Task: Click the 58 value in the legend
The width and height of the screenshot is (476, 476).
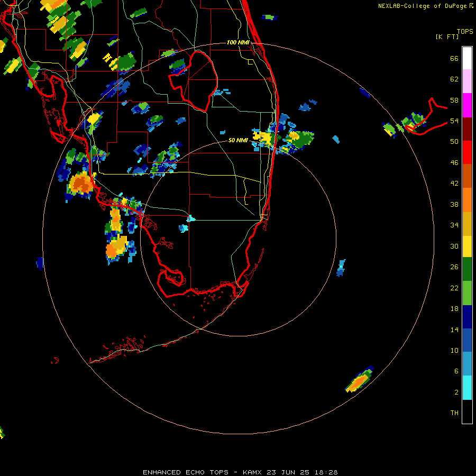Action: pyautogui.click(x=454, y=100)
